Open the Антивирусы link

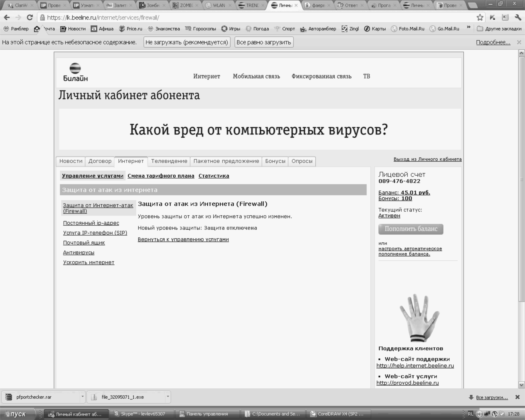[79, 253]
